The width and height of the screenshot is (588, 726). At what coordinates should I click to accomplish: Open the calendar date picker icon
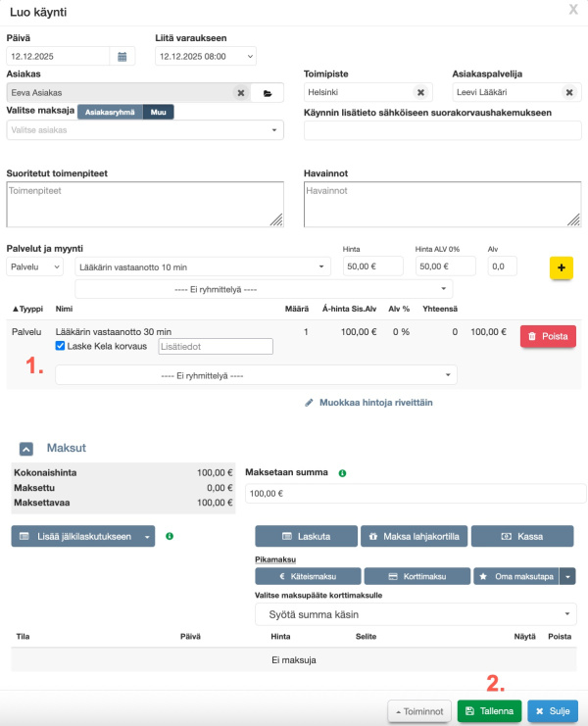click(x=122, y=57)
